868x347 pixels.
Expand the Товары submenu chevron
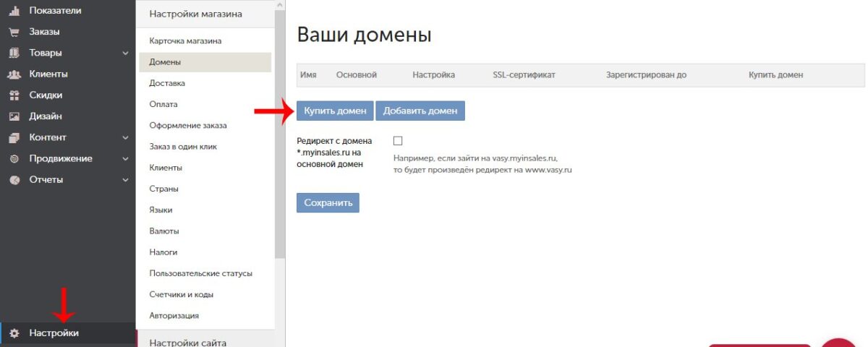(x=125, y=53)
